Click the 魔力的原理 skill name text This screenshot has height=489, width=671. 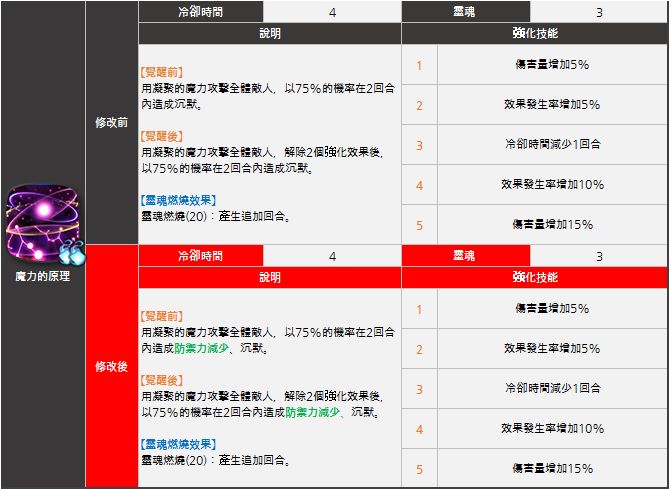coord(43,276)
